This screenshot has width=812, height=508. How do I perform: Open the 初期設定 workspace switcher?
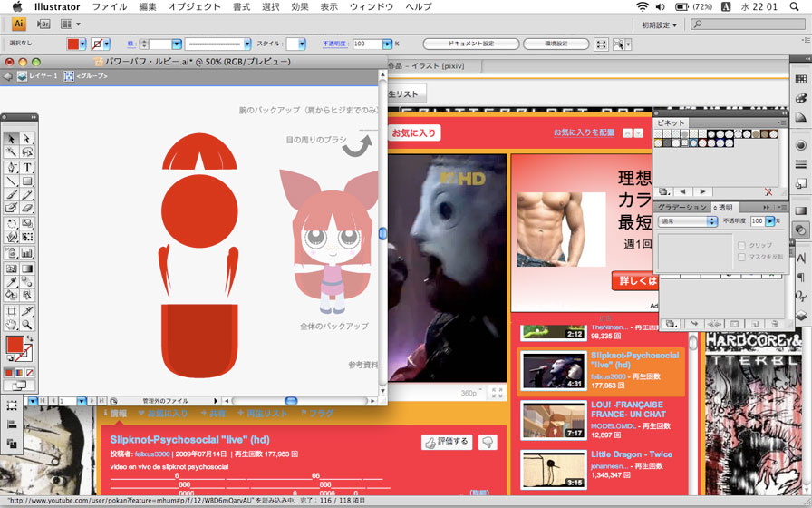[x=659, y=24]
